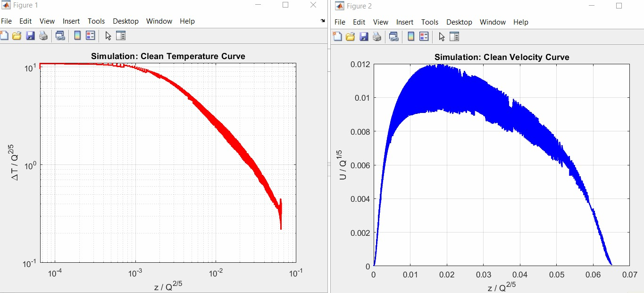Open Help menu in Figure 1
Image resolution: width=644 pixels, height=293 pixels.
(x=187, y=21)
